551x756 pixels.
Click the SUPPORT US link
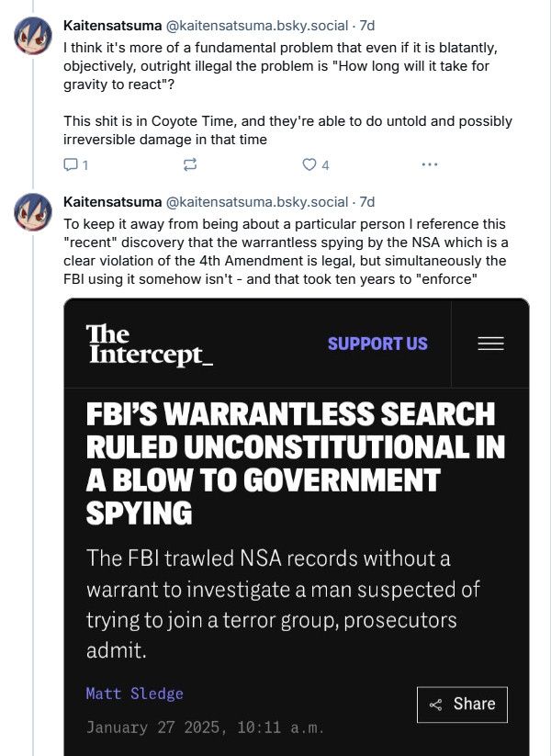coord(377,344)
